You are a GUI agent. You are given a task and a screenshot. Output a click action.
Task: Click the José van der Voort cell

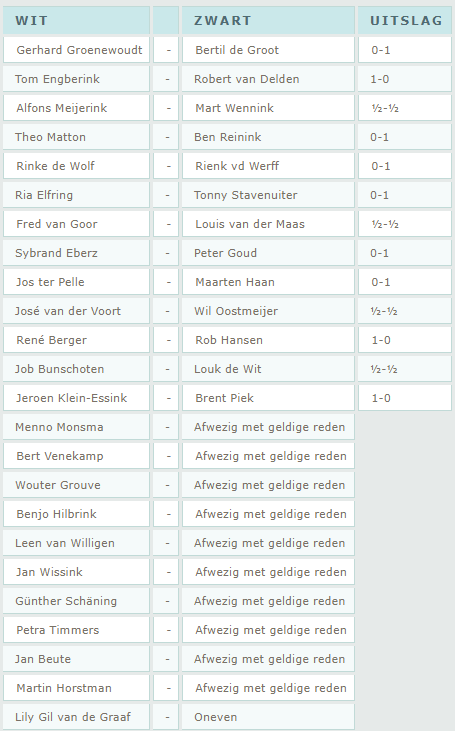click(x=76, y=311)
